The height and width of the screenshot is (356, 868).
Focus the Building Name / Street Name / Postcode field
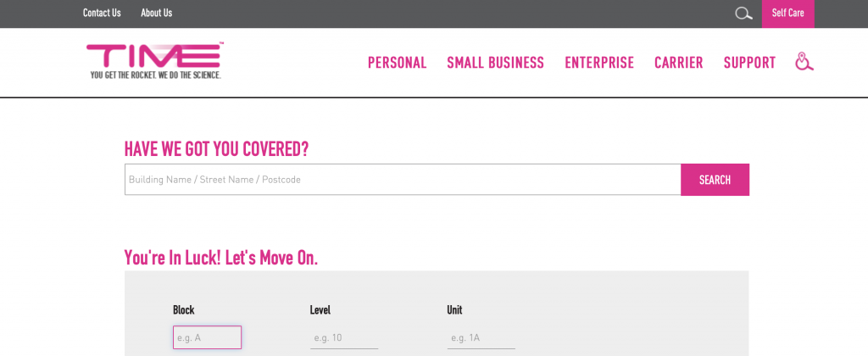point(403,180)
